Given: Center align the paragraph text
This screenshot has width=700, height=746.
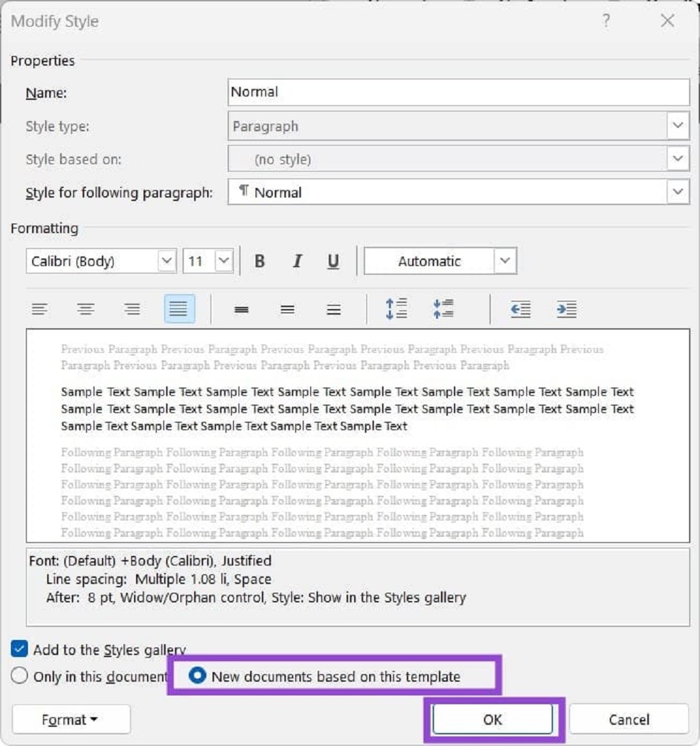Looking at the screenshot, I should tap(85, 309).
